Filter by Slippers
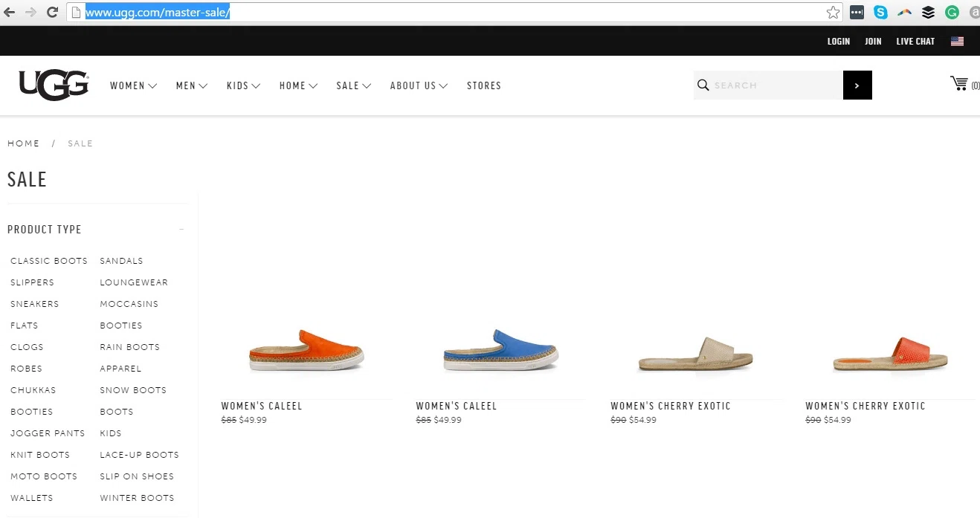The width and height of the screenshot is (980, 518). (32, 282)
